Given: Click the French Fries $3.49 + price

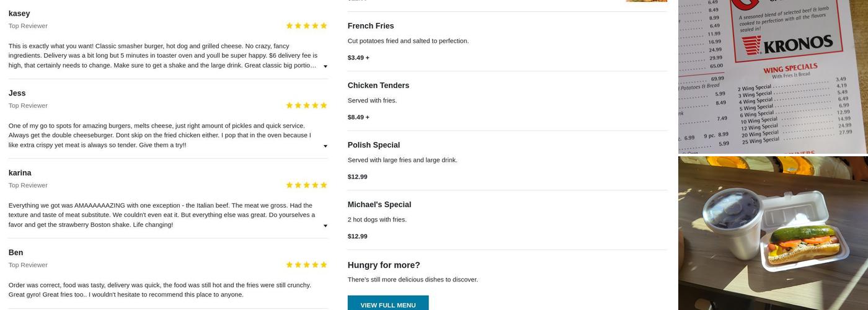Looking at the screenshot, I should (x=358, y=58).
